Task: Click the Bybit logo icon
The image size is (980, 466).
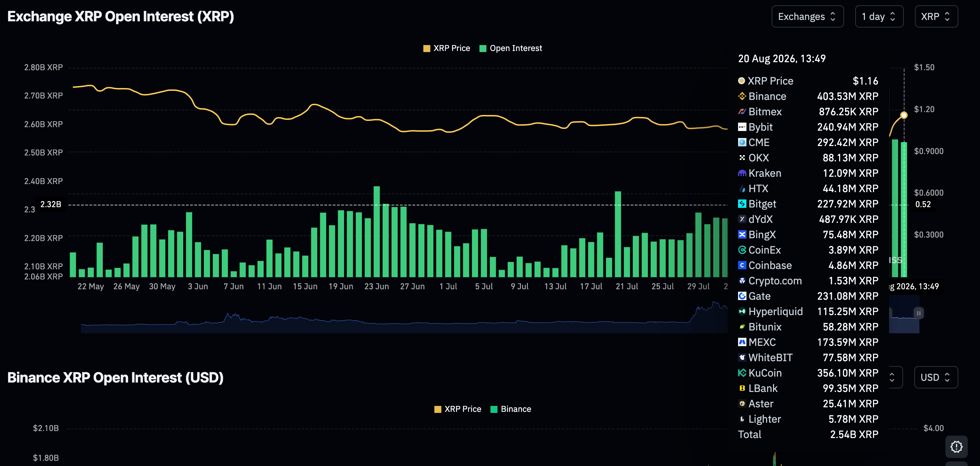Action: [x=742, y=127]
